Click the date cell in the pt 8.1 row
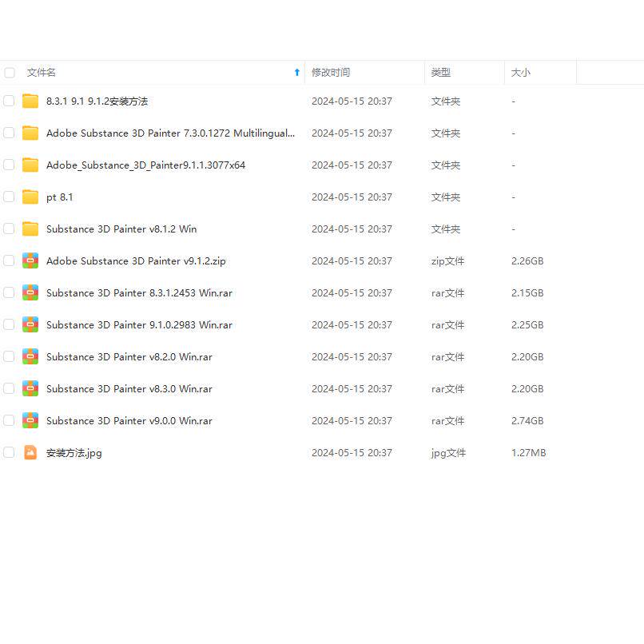 [352, 197]
